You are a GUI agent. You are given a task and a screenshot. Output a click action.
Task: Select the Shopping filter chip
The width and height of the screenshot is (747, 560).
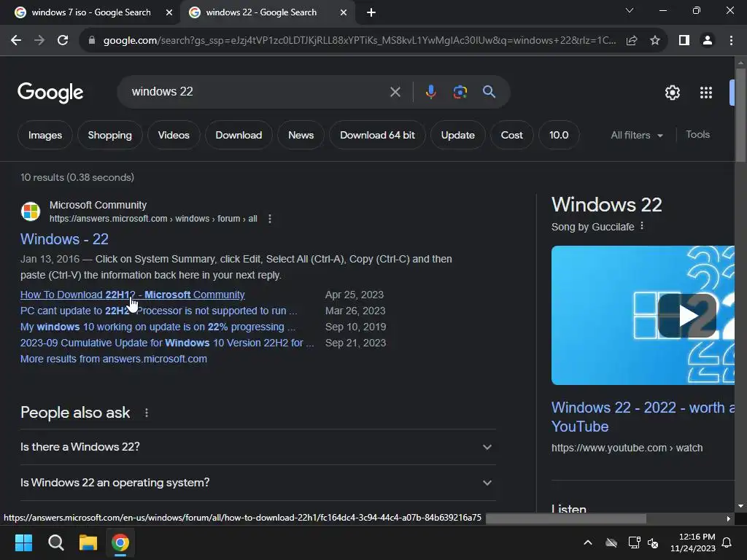click(x=109, y=135)
